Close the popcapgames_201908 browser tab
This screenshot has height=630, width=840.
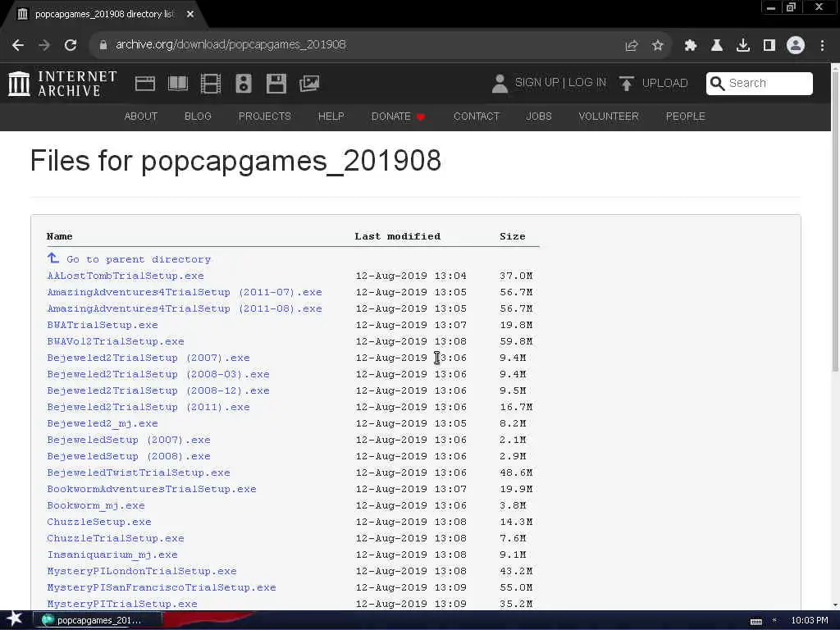coord(190,15)
